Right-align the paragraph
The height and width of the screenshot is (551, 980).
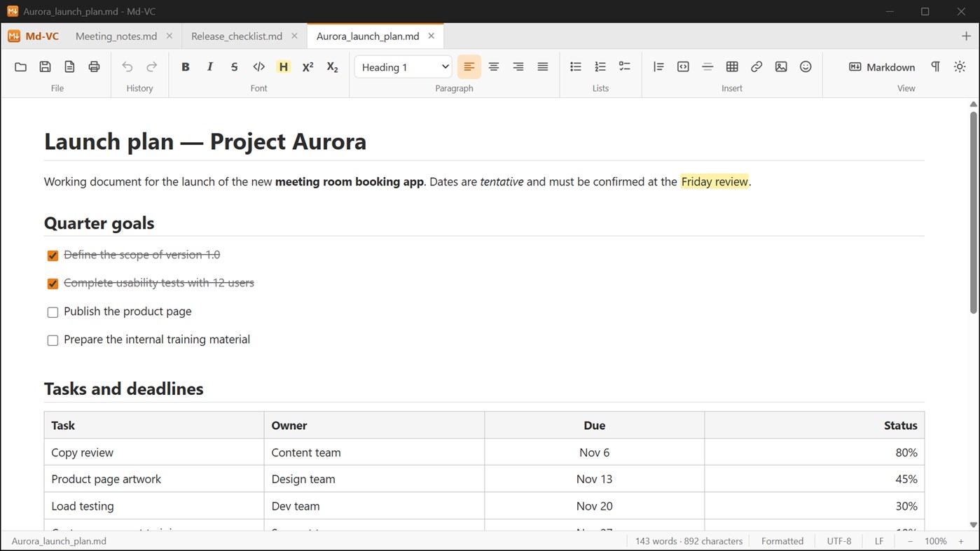[x=518, y=67]
